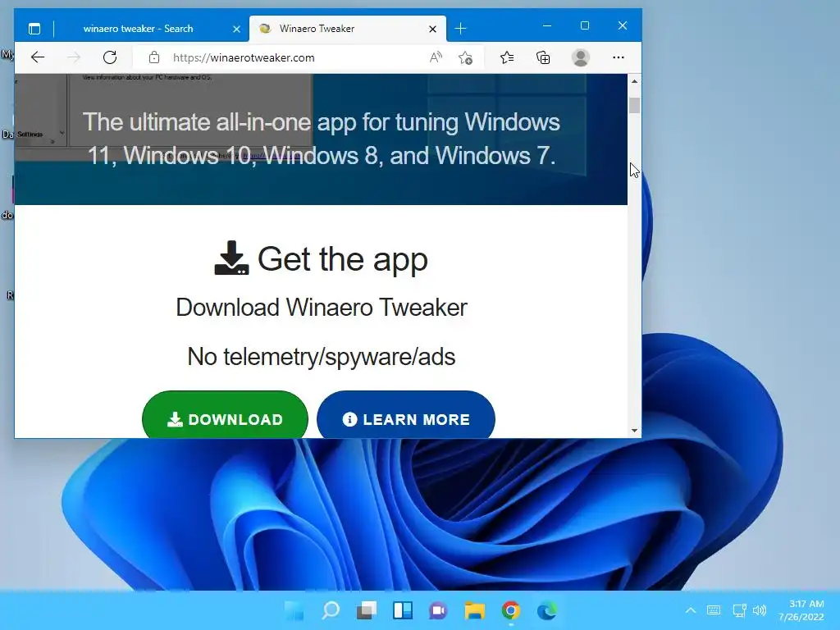Click 'No telemetry/spyware/ads' text
Screen dimensions: 840x630
click(x=322, y=357)
